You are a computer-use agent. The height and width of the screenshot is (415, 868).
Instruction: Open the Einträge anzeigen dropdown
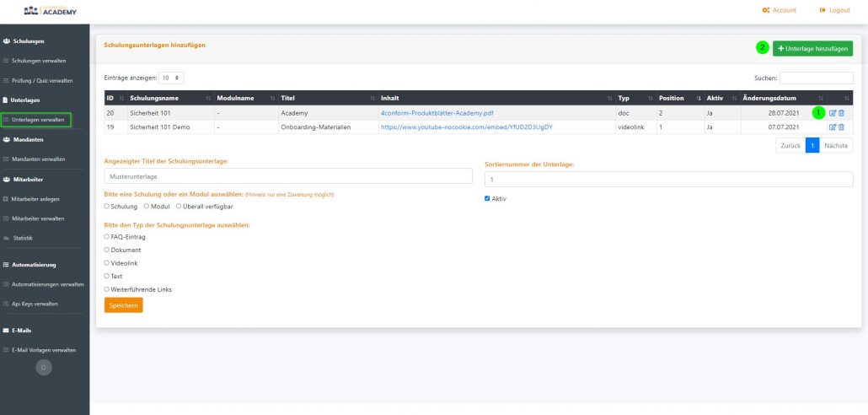tap(172, 78)
